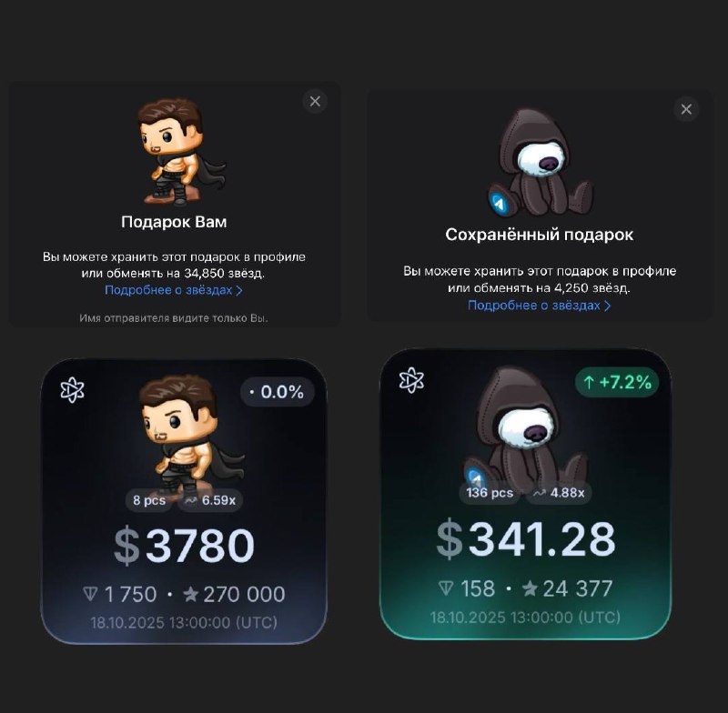728x713 pixels.
Task: Close the Сохранённый подарок dialog
Action: point(686,109)
